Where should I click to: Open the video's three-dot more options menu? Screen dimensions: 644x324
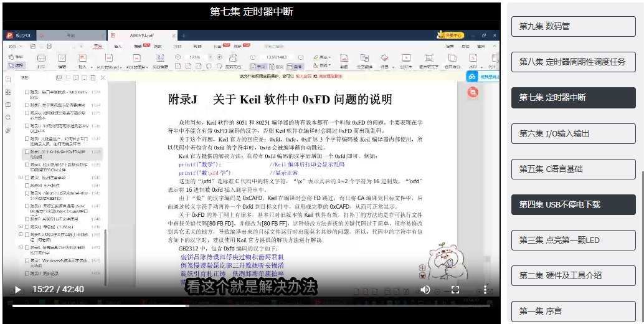point(485,290)
